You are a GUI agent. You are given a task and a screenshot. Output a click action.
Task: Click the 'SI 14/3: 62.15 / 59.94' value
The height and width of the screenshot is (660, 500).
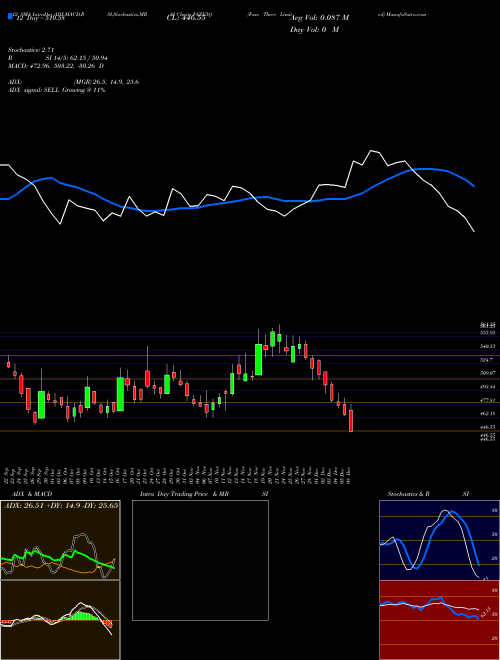pyautogui.click(x=77, y=58)
